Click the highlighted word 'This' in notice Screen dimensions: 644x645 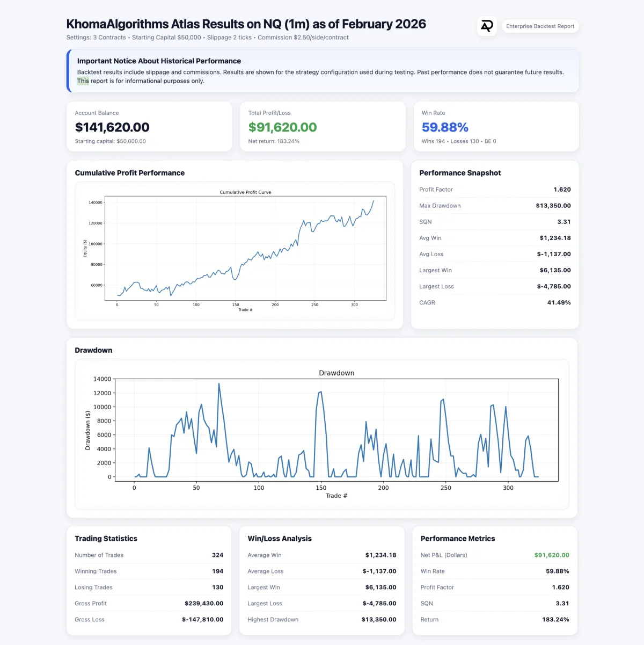83,81
